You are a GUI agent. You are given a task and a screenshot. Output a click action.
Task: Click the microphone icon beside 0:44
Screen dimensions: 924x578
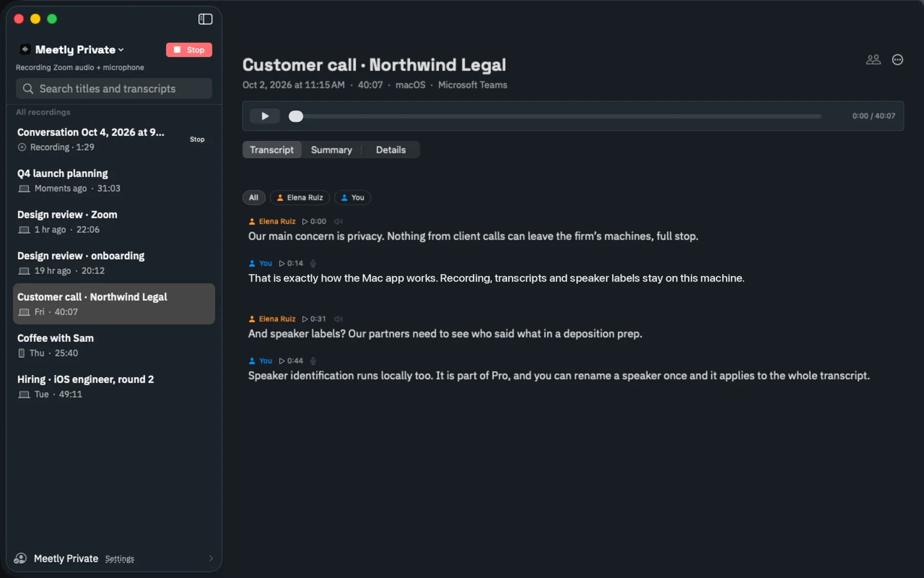tap(313, 361)
